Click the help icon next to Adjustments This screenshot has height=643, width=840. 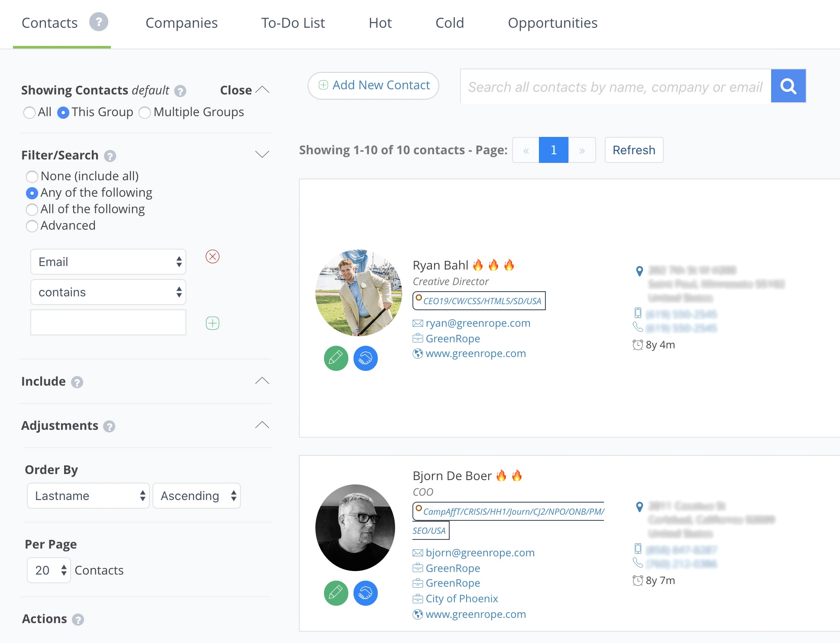pos(109,426)
